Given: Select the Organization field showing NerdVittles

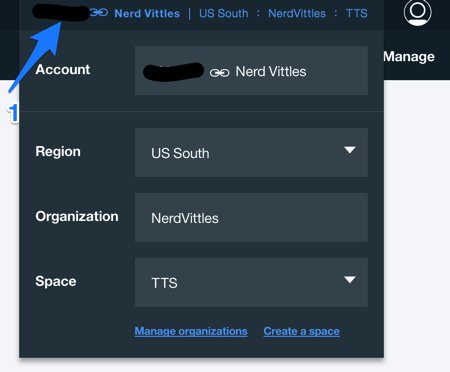Looking at the screenshot, I should pos(251,218).
